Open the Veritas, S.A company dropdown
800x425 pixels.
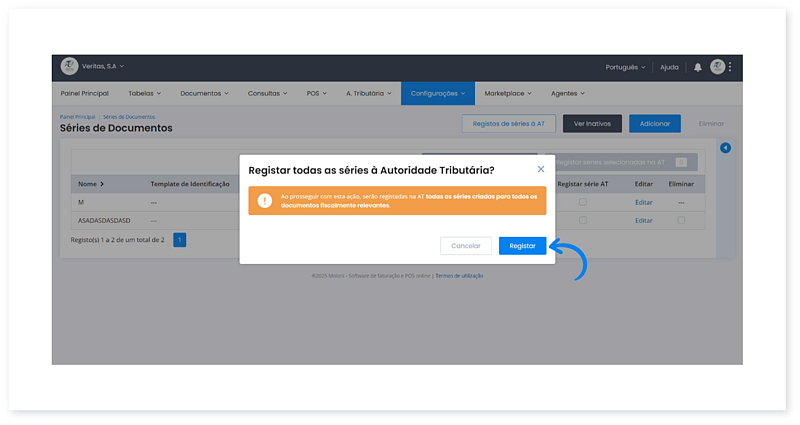coord(102,66)
